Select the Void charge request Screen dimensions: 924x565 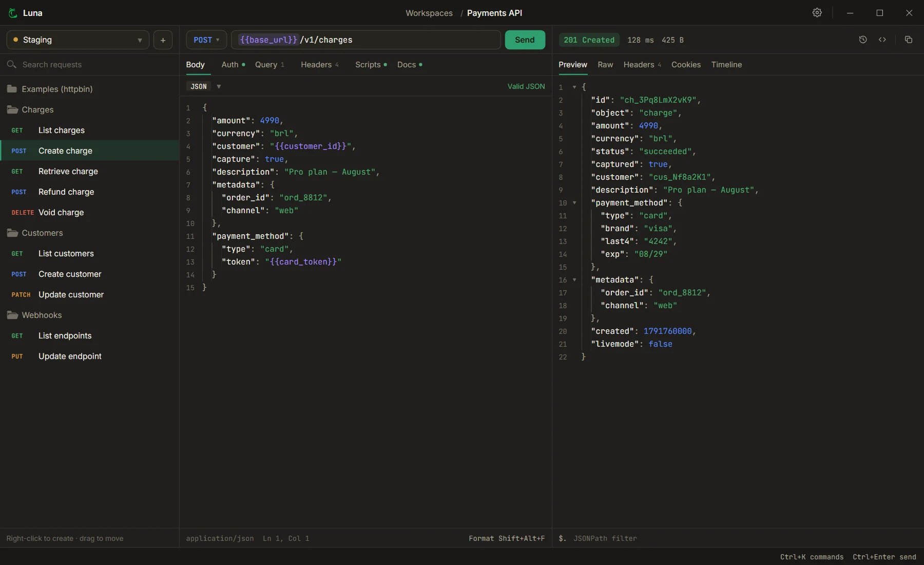[x=89, y=212]
